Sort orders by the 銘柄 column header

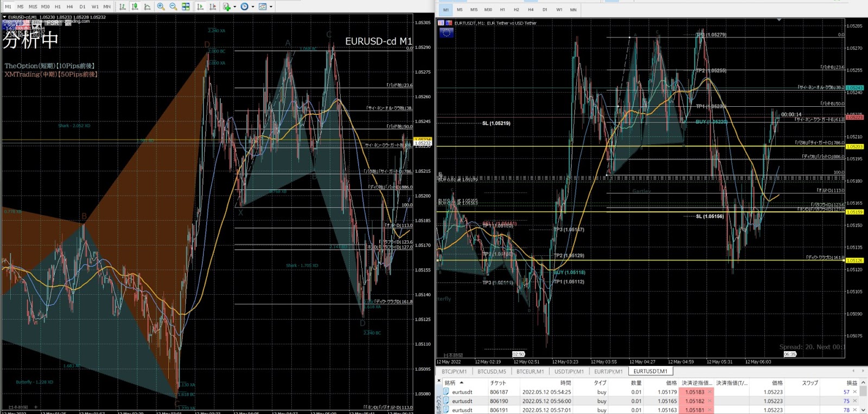(450, 383)
